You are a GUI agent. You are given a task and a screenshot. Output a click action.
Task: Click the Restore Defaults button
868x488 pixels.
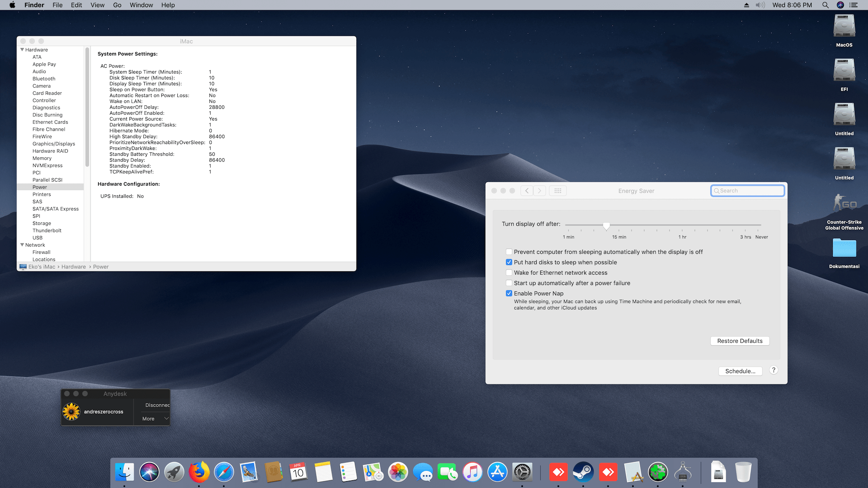(740, 341)
